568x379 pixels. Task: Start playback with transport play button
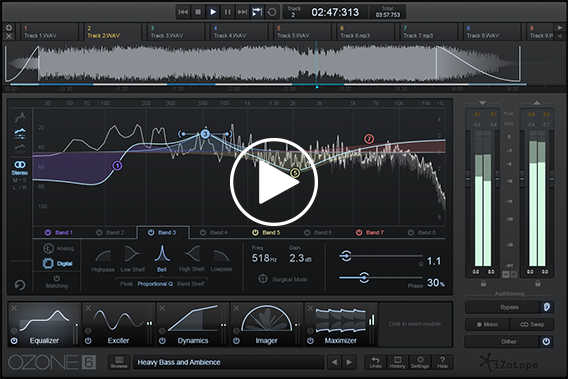213,12
